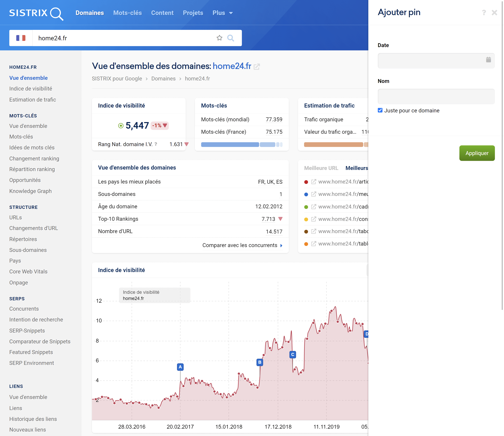The width and height of the screenshot is (504, 436).
Task: Switch to Meilleurs tab in URL card
Action: pyautogui.click(x=357, y=168)
